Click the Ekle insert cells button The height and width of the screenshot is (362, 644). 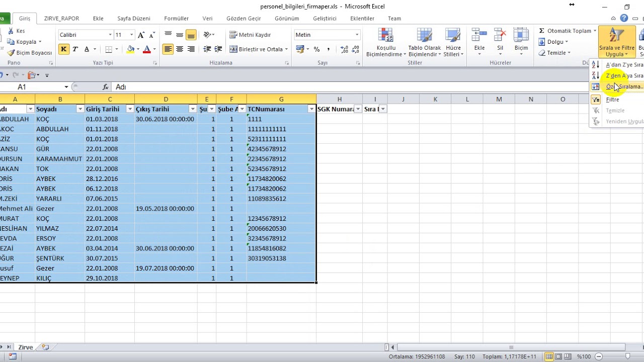coord(479,43)
